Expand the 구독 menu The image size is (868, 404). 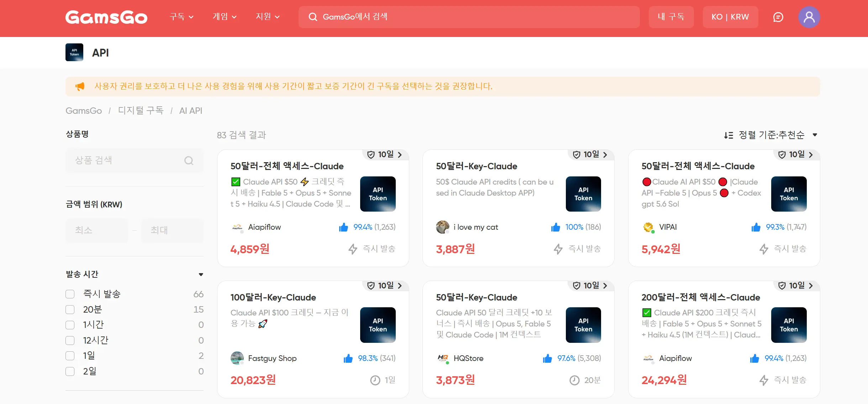tap(182, 17)
